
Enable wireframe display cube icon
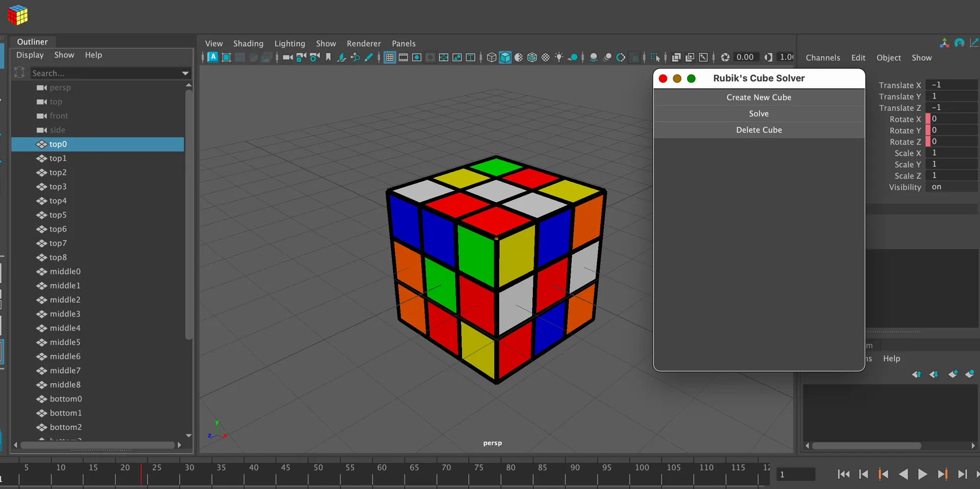click(x=491, y=58)
